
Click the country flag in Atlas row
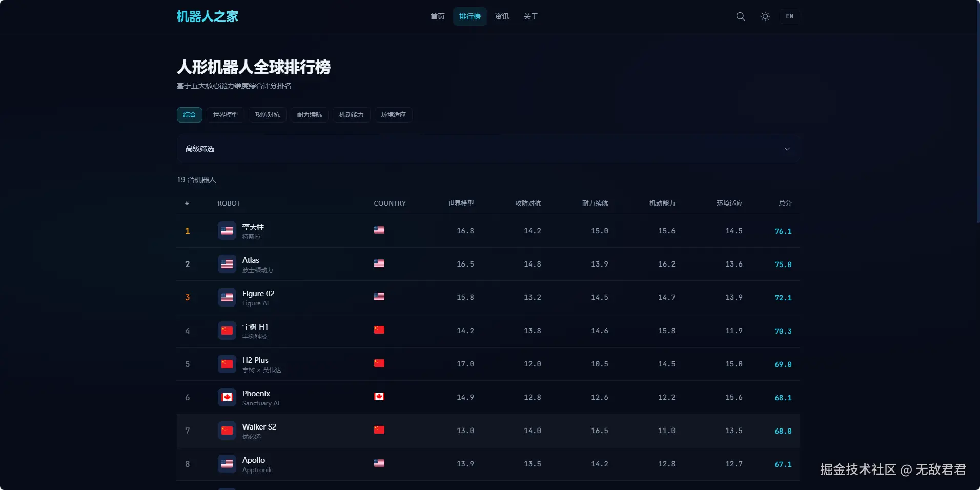[379, 263]
